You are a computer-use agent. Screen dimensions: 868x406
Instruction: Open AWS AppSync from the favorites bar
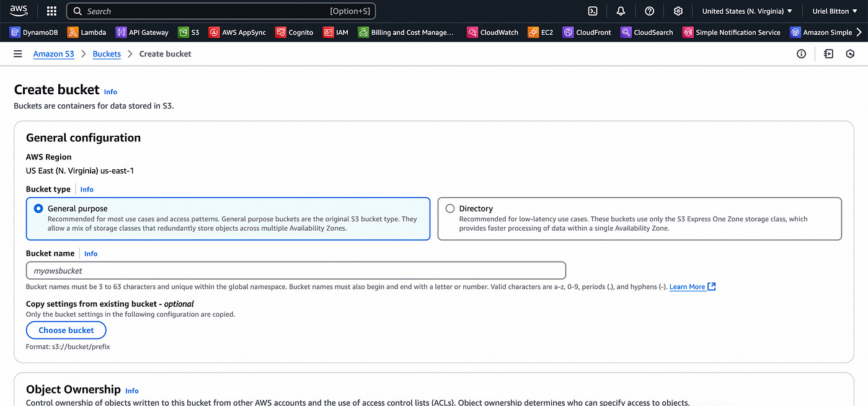point(237,32)
